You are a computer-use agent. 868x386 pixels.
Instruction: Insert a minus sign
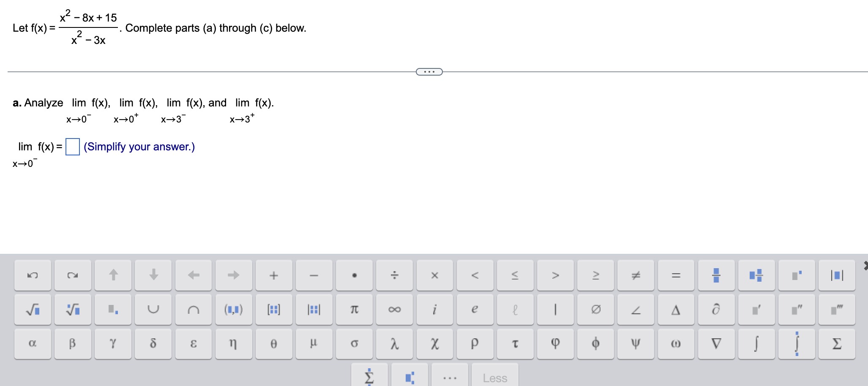(x=314, y=275)
